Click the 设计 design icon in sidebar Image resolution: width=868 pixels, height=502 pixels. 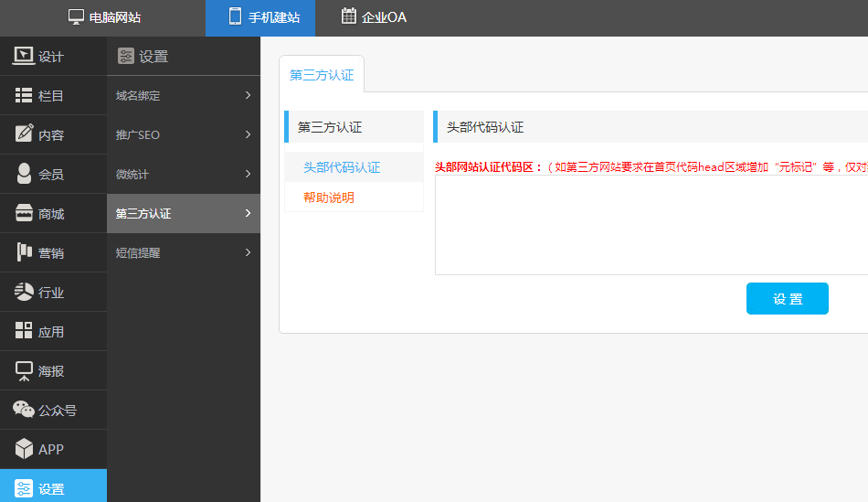click(x=24, y=56)
